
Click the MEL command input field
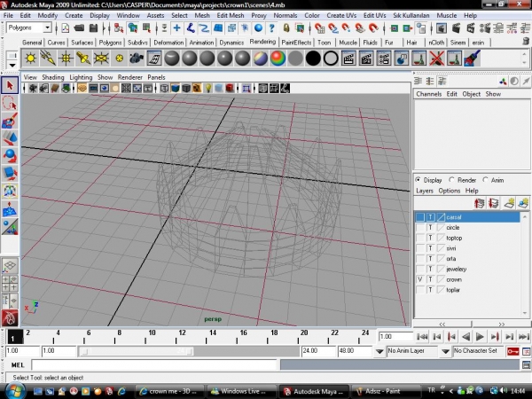pyautogui.click(x=154, y=365)
